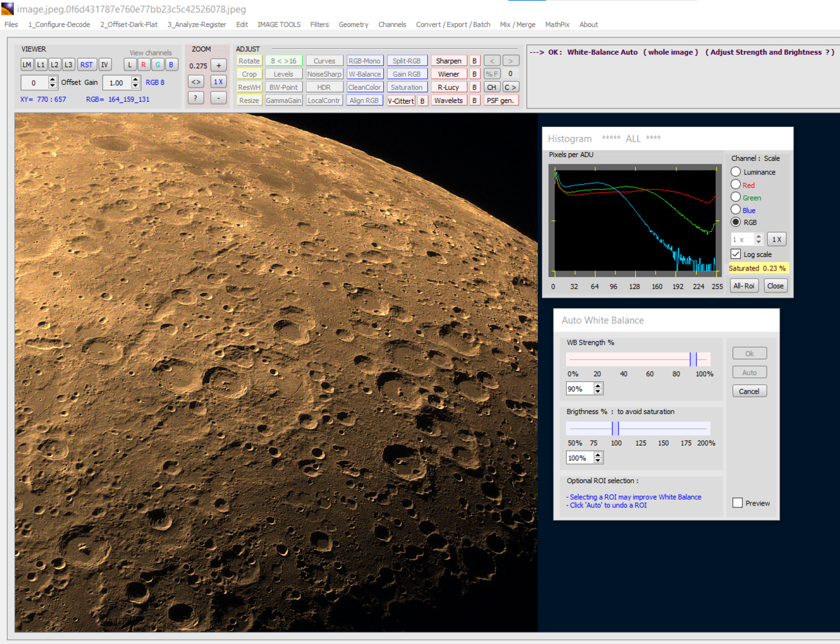Click the Curves adjust button

point(324,61)
